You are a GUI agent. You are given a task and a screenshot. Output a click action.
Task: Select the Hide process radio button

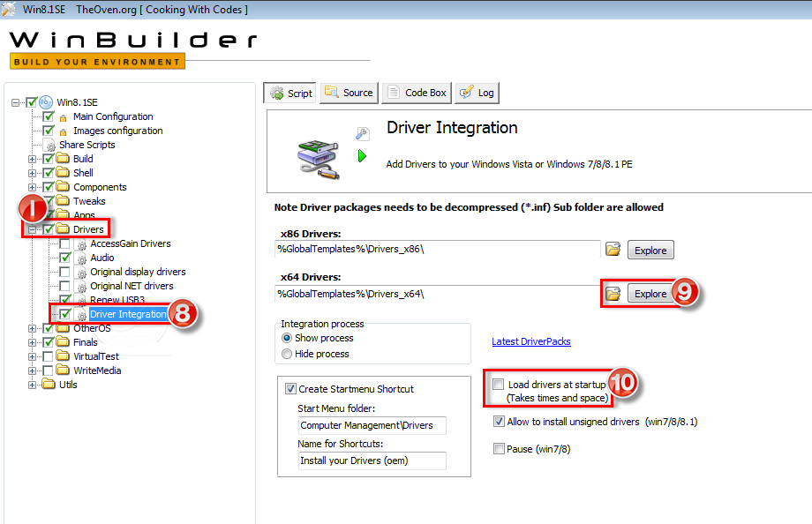286,354
